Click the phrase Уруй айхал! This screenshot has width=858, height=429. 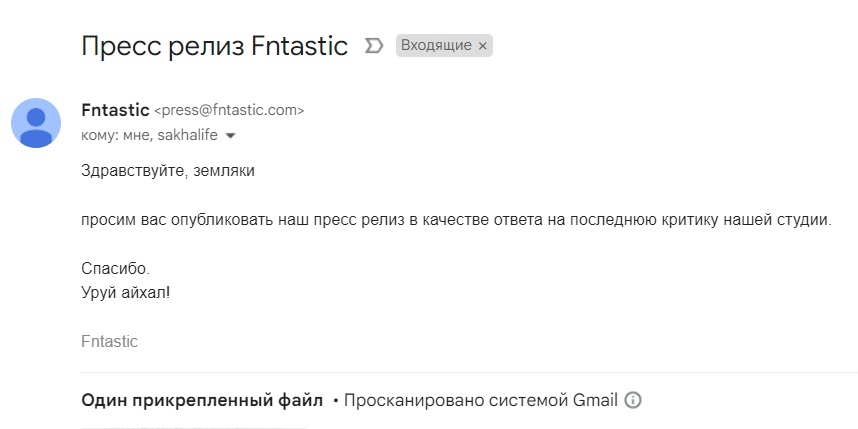[126, 293]
